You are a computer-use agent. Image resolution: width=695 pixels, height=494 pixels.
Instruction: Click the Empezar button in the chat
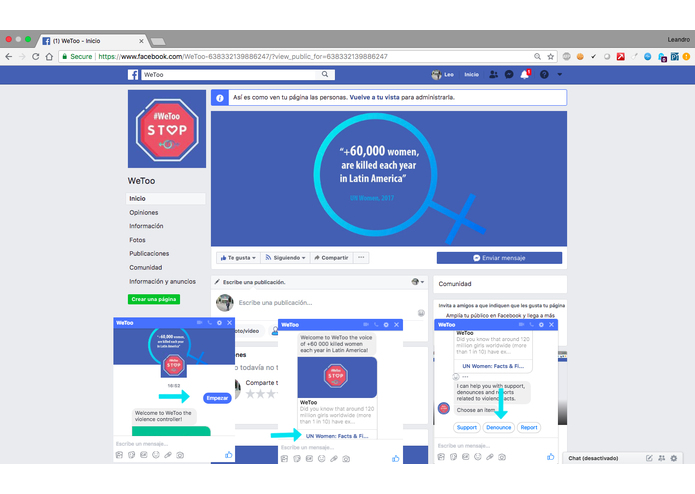pos(217,398)
